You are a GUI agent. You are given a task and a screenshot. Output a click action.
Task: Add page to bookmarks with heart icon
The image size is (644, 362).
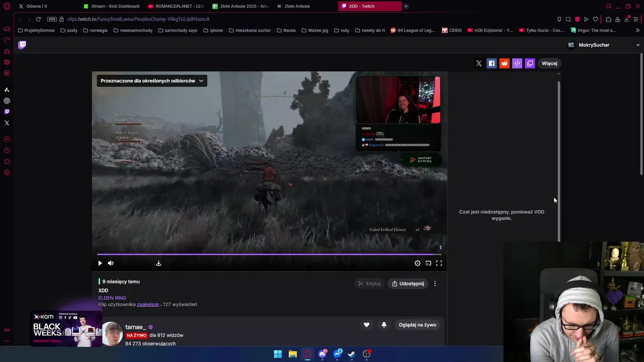595,19
